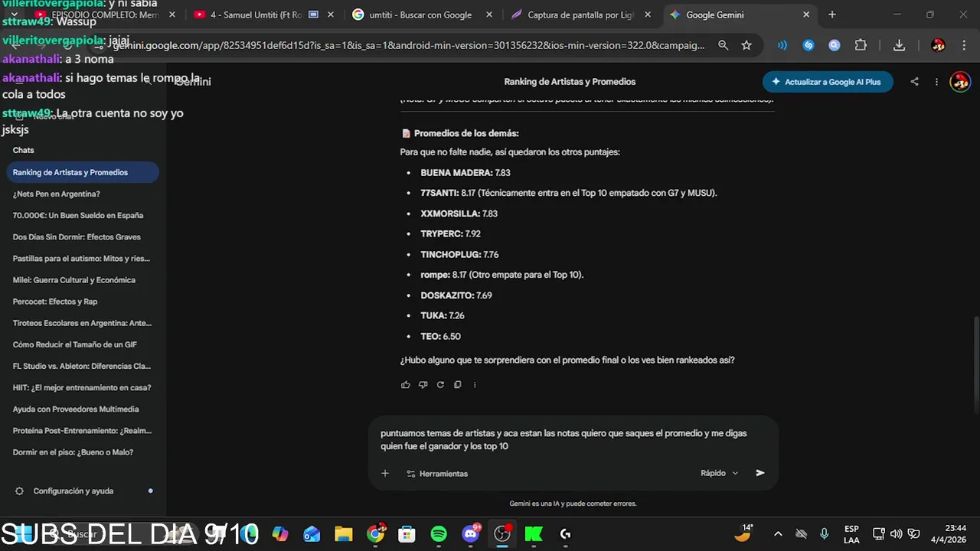Open Microsoft Store from the taskbar
The height and width of the screenshot is (551, 980).
(x=407, y=534)
